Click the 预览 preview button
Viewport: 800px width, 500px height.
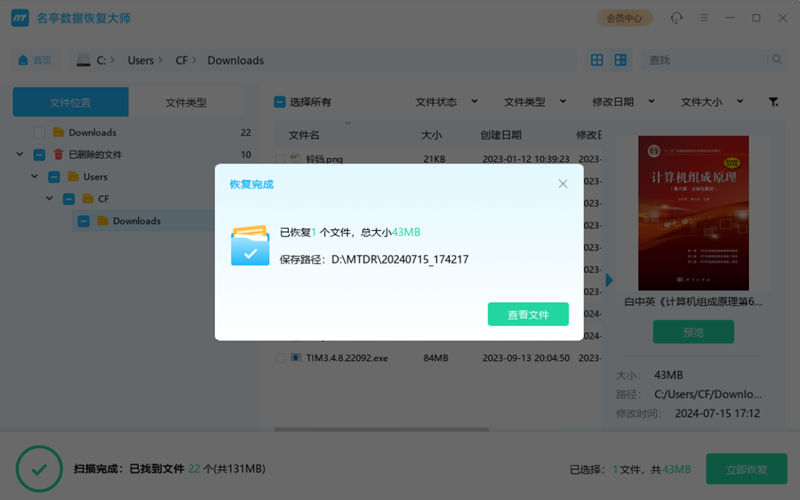click(693, 332)
